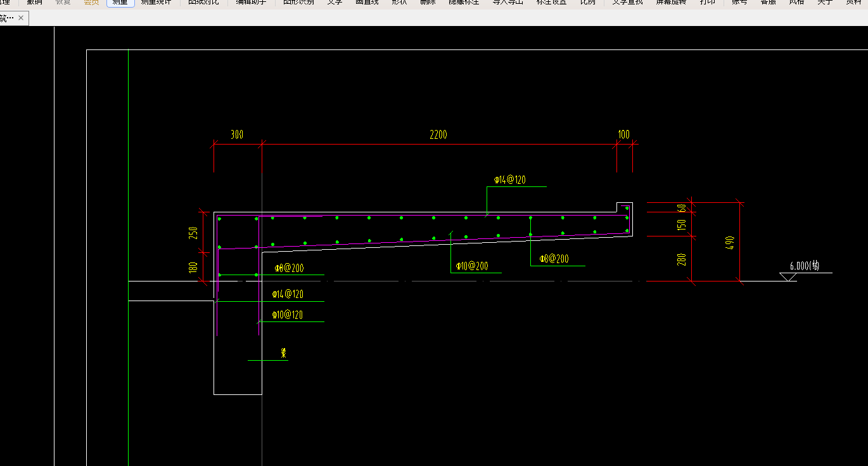The width and height of the screenshot is (868, 466).
Task: Open 导入导出 import/export
Action: point(508,2)
